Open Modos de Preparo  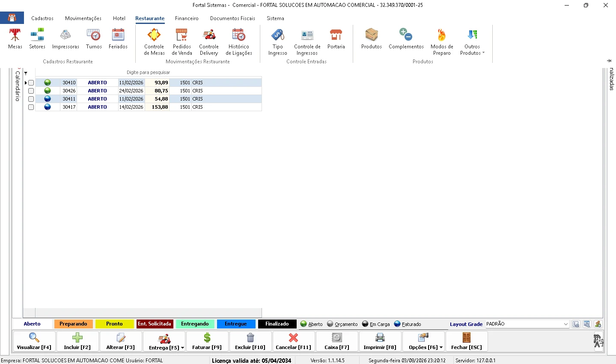click(442, 41)
